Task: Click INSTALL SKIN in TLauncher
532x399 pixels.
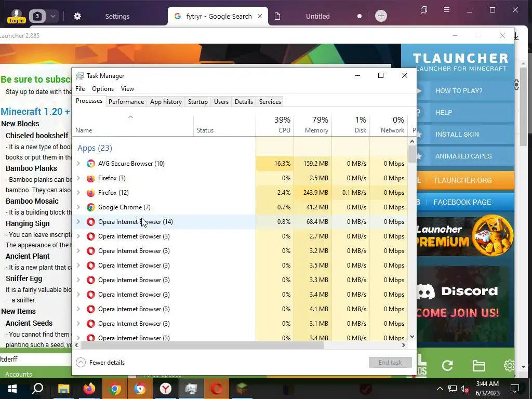Action: click(x=465, y=135)
